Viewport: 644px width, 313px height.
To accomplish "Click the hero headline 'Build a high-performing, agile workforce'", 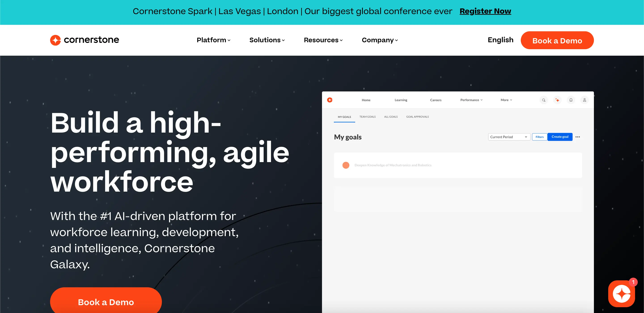I will pyautogui.click(x=170, y=152).
